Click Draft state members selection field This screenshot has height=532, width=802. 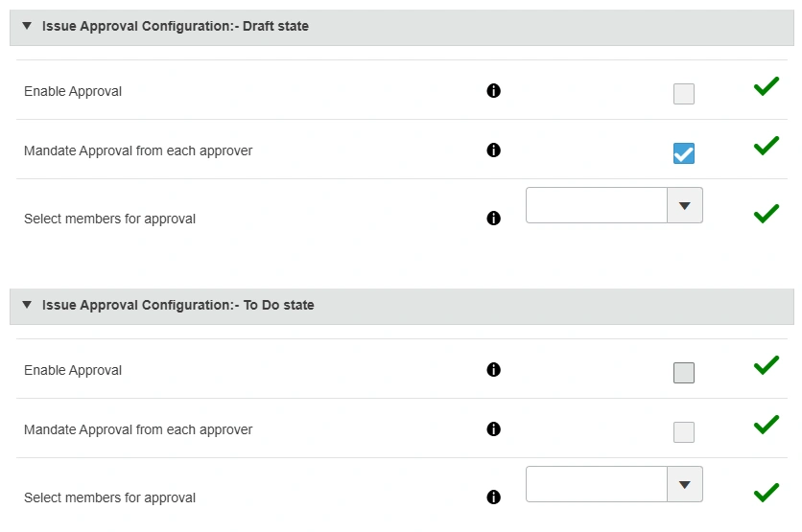(x=596, y=205)
